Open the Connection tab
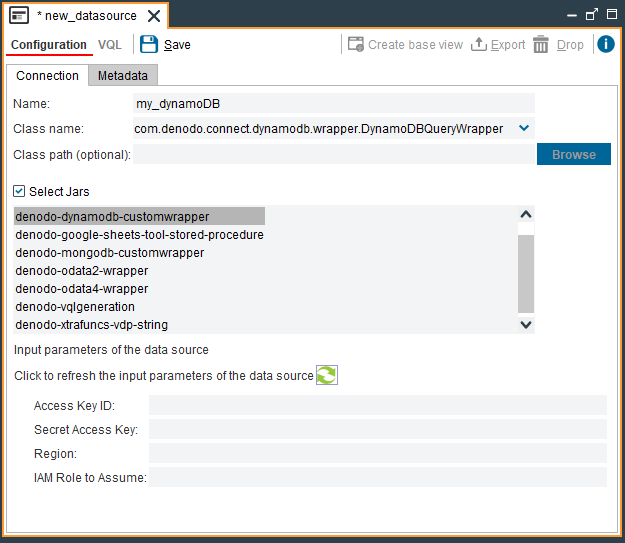 click(x=47, y=75)
